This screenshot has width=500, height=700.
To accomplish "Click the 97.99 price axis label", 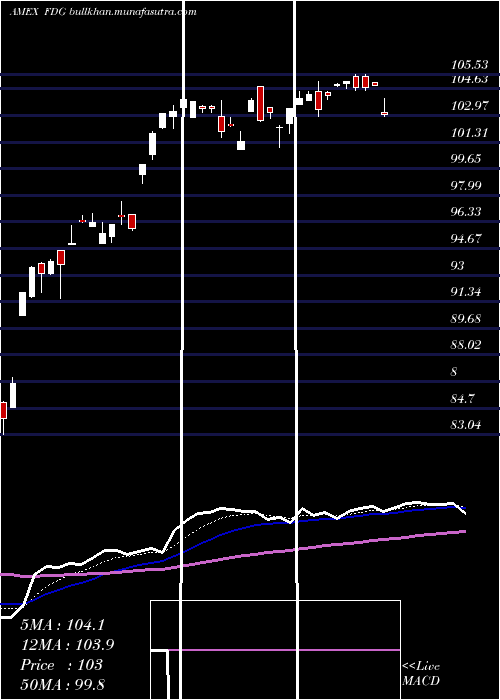I will click(466, 185).
